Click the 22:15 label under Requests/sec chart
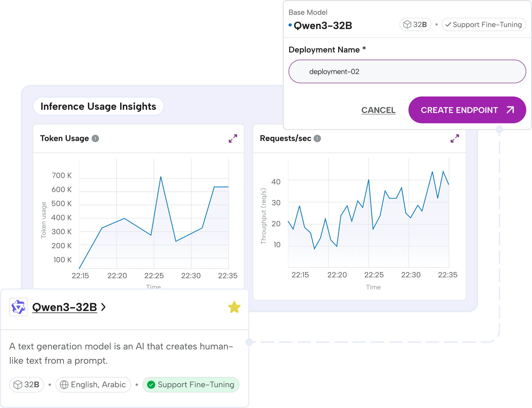 [x=300, y=275]
